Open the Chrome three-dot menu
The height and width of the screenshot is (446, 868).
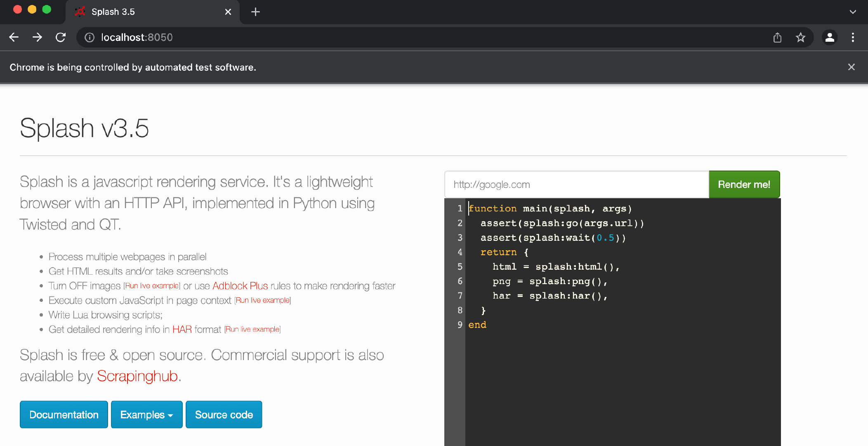click(x=853, y=38)
